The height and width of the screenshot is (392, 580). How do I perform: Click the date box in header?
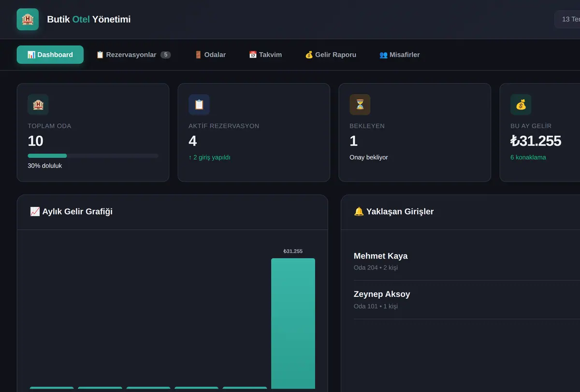point(567,19)
